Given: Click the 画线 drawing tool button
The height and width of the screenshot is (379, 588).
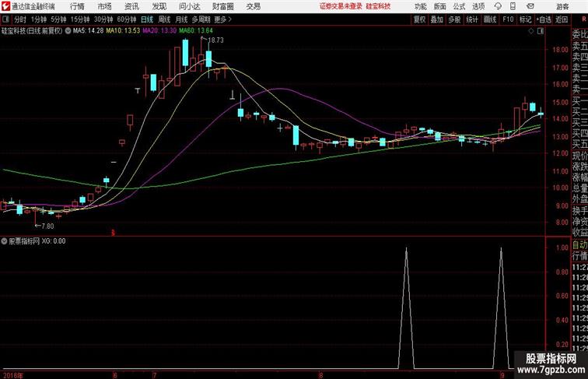Looking at the screenshot, I should pos(490,19).
